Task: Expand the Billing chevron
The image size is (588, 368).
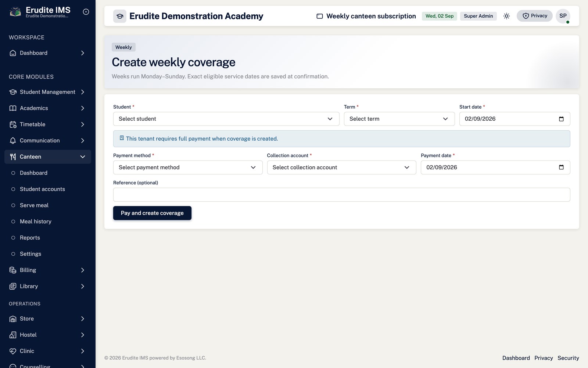Action: [x=83, y=270]
